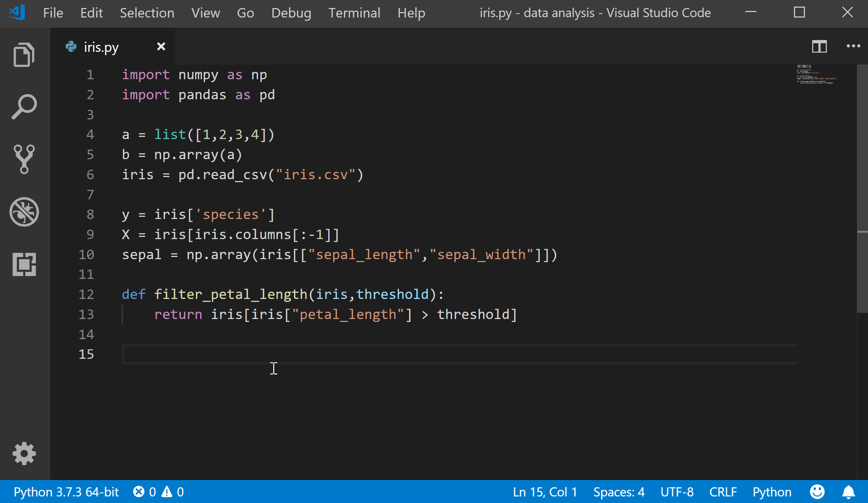Click the errors and warnings count

[158, 492]
